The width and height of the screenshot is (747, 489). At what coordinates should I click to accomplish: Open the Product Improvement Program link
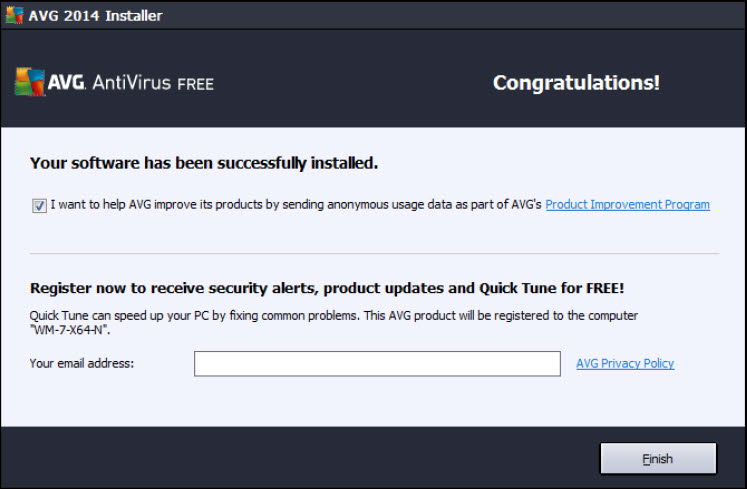tap(627, 205)
